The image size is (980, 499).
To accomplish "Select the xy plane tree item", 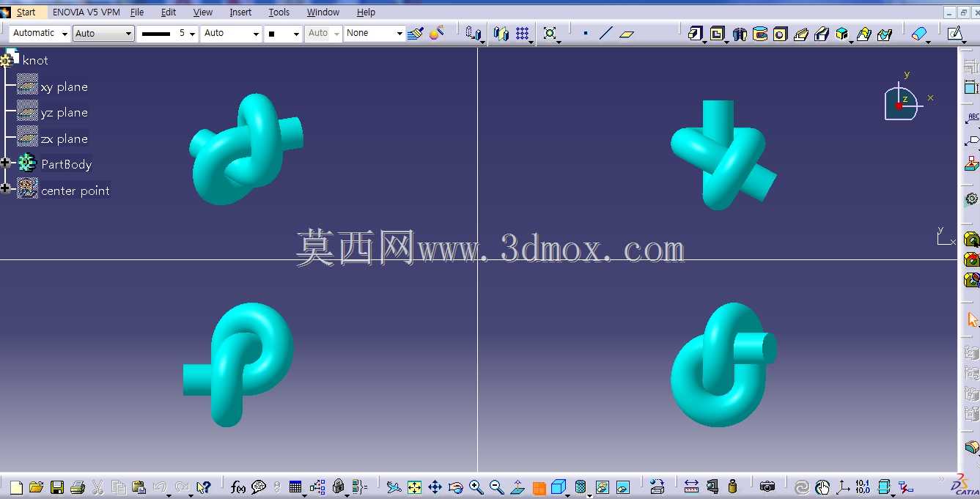I will point(65,86).
